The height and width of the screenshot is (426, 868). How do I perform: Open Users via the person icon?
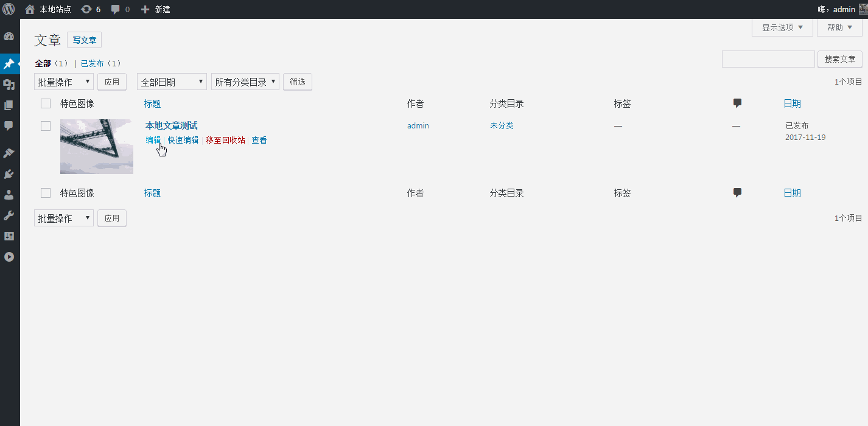[x=10, y=194]
